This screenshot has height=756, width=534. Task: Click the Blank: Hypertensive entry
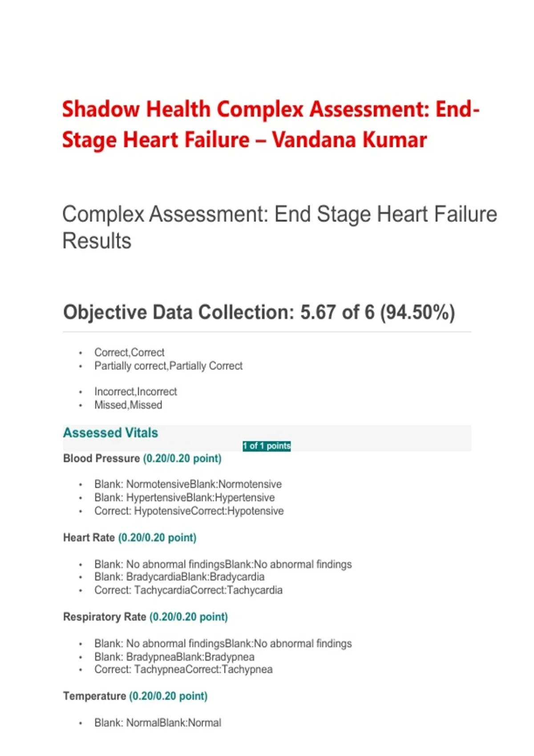[x=184, y=498]
